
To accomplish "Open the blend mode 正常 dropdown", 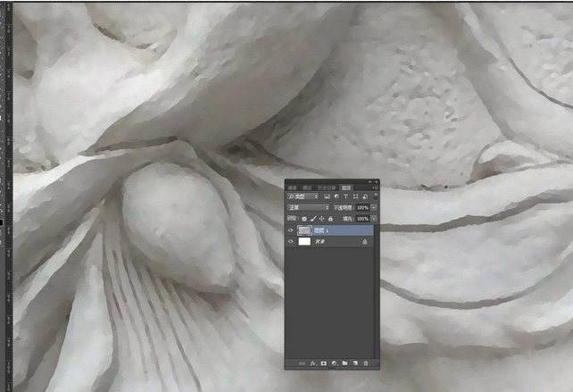I will point(308,207).
